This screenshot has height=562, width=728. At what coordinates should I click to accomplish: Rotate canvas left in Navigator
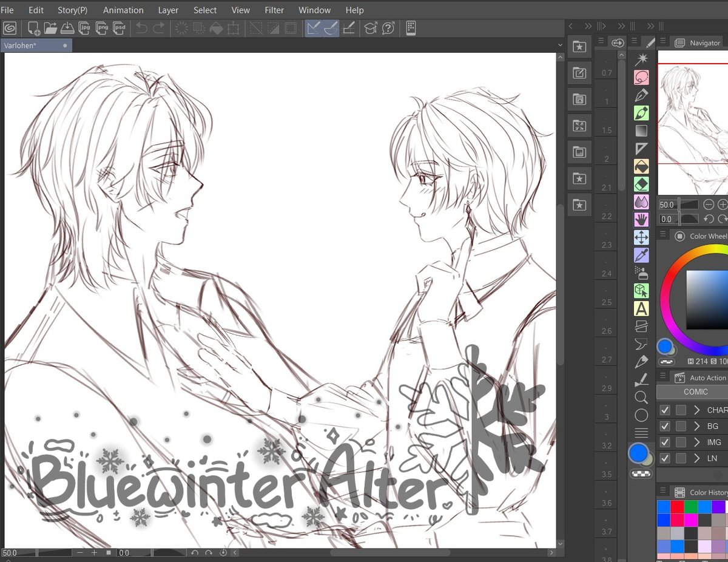tap(708, 219)
